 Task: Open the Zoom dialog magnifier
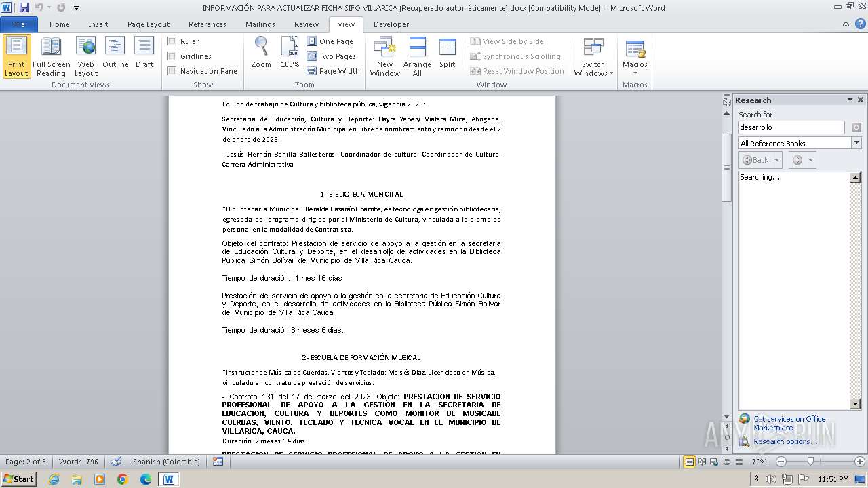[261, 53]
